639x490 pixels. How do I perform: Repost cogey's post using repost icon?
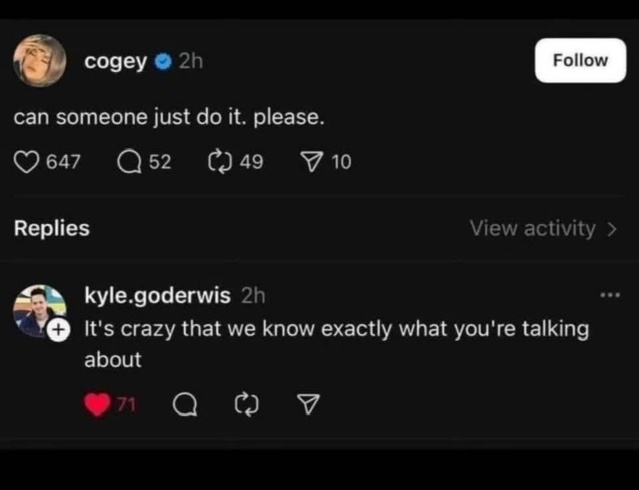pyautogui.click(x=221, y=162)
